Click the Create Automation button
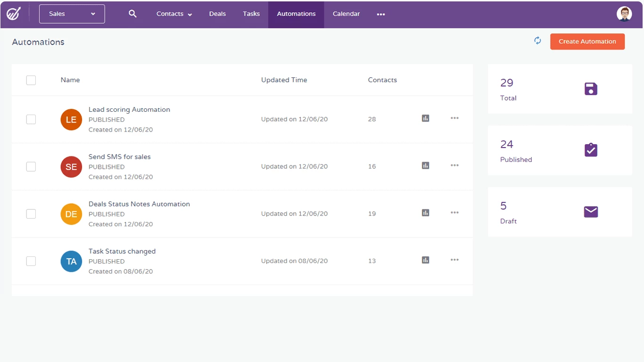Image resolution: width=644 pixels, height=362 pixels. [x=587, y=41]
